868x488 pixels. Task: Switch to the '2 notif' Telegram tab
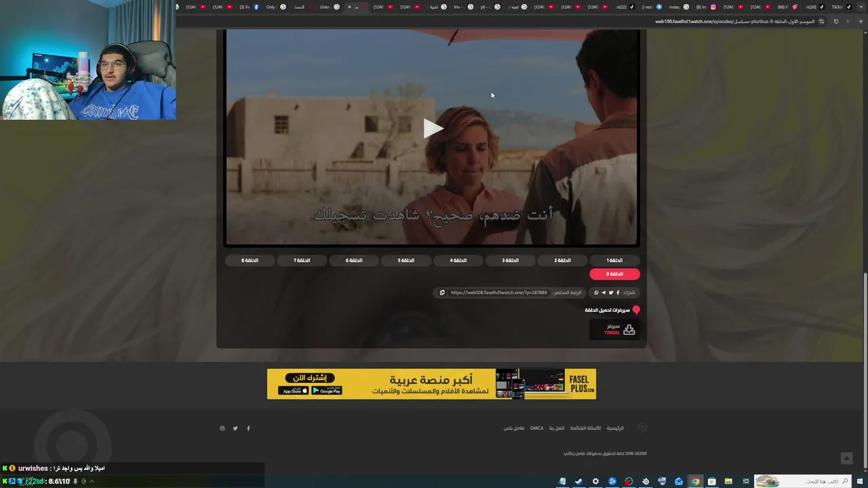click(x=652, y=7)
